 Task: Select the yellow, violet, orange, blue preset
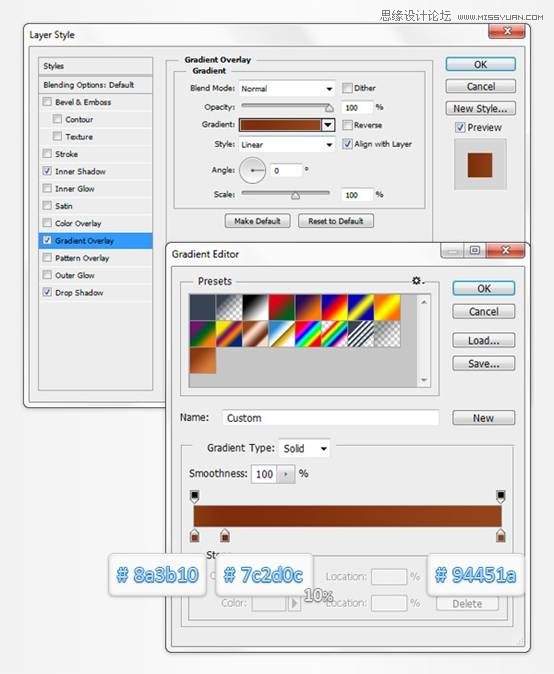[229, 334]
